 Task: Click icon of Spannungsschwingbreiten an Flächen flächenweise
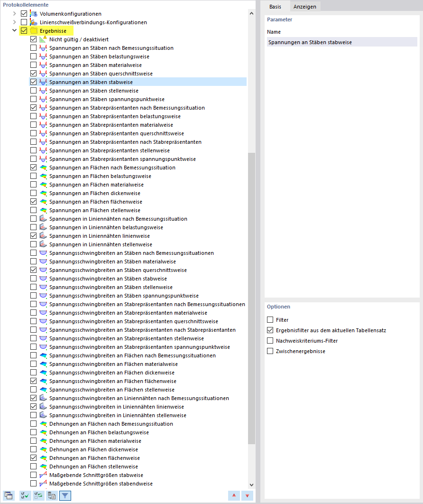click(43, 381)
